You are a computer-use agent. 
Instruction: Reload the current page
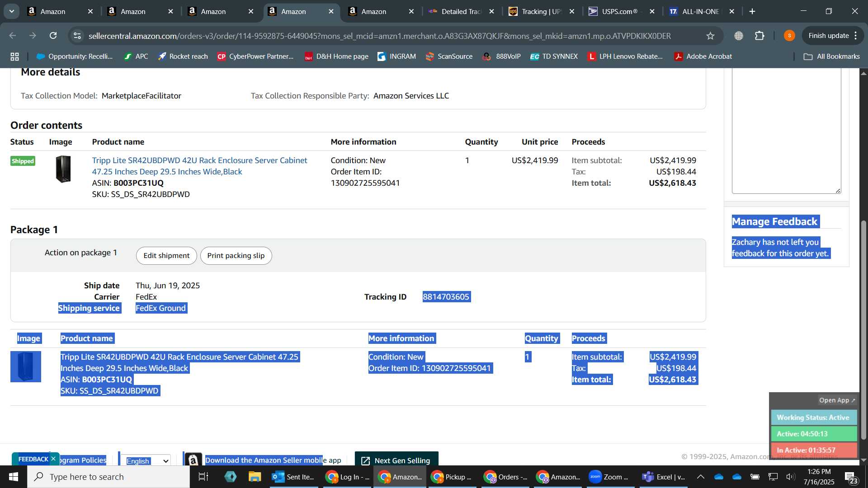(x=53, y=36)
